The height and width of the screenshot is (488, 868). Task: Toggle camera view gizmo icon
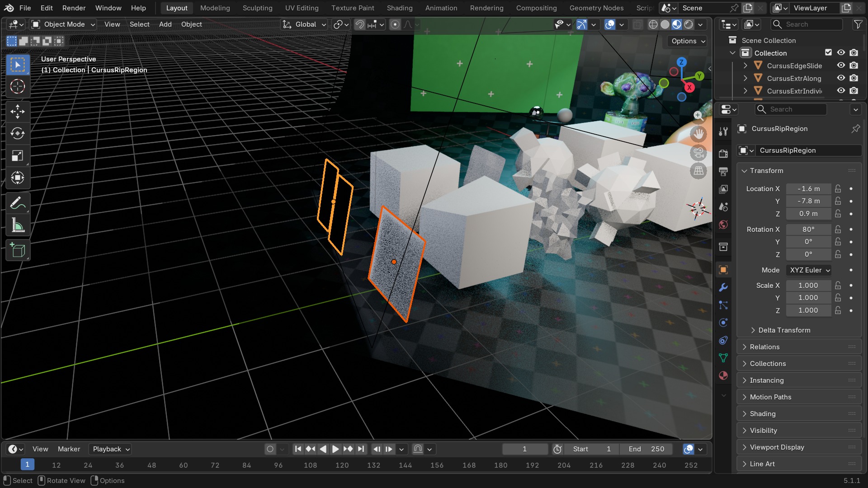698,153
